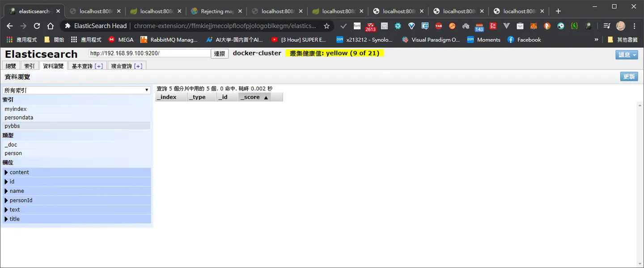Open the 訊息 dropdown menu
644x268 pixels.
[x=627, y=55]
